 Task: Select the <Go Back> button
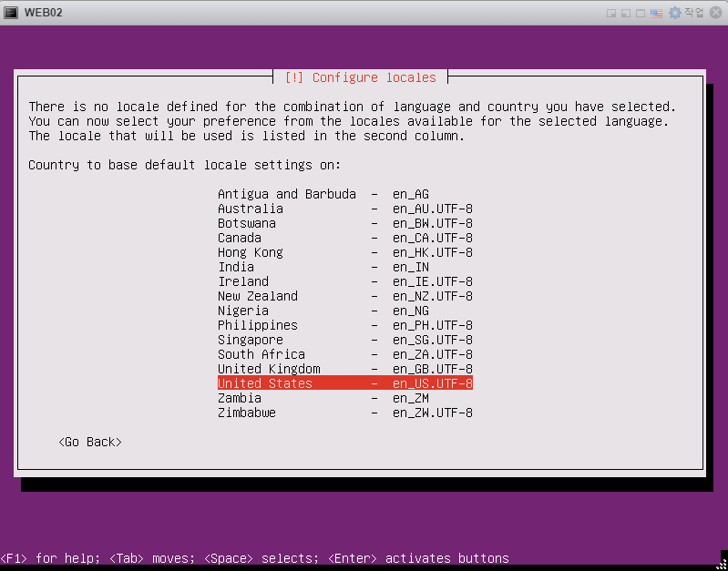tap(90, 442)
